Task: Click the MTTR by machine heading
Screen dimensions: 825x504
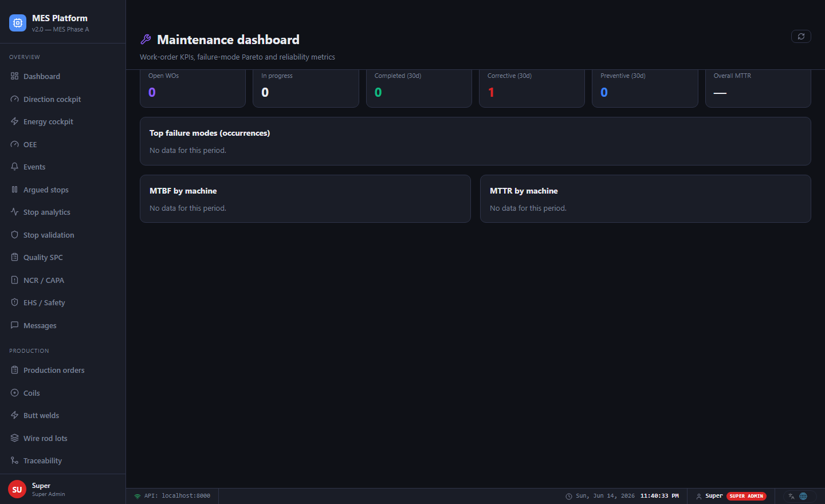Action: (524, 191)
